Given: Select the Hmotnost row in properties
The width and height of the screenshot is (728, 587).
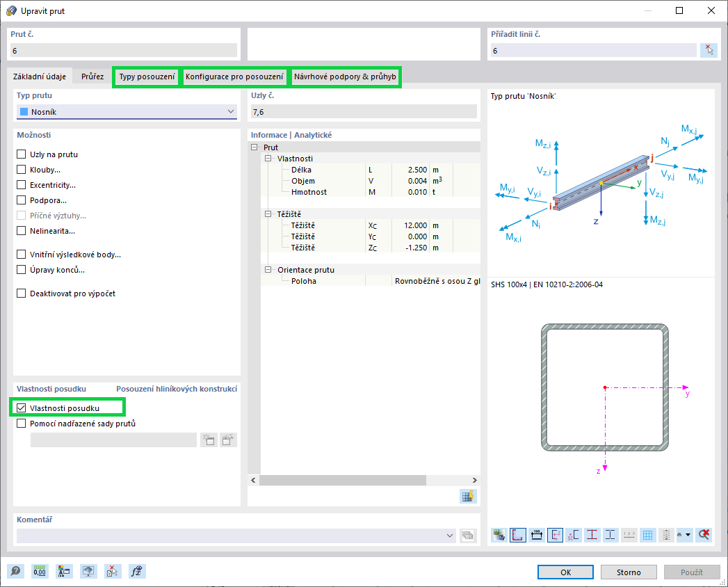Looking at the screenshot, I should (x=371, y=192).
